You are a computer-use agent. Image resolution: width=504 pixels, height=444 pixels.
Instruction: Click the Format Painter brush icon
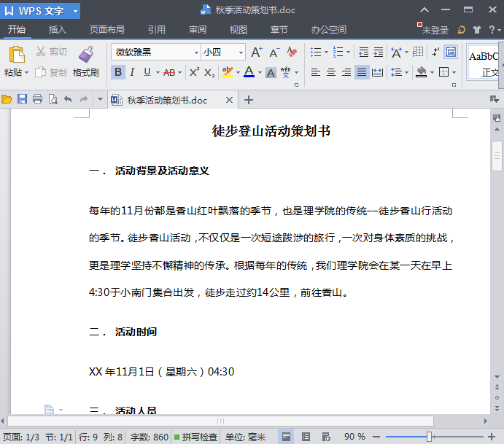click(86, 54)
